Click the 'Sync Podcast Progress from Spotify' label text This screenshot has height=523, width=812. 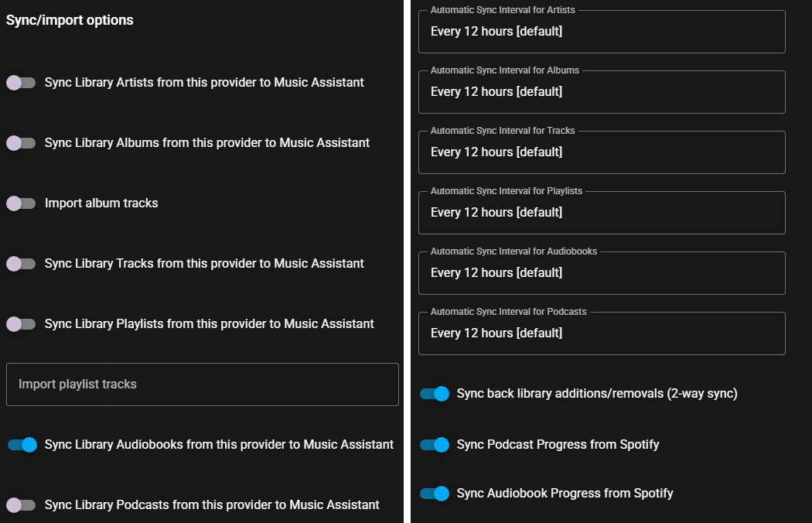(x=558, y=445)
